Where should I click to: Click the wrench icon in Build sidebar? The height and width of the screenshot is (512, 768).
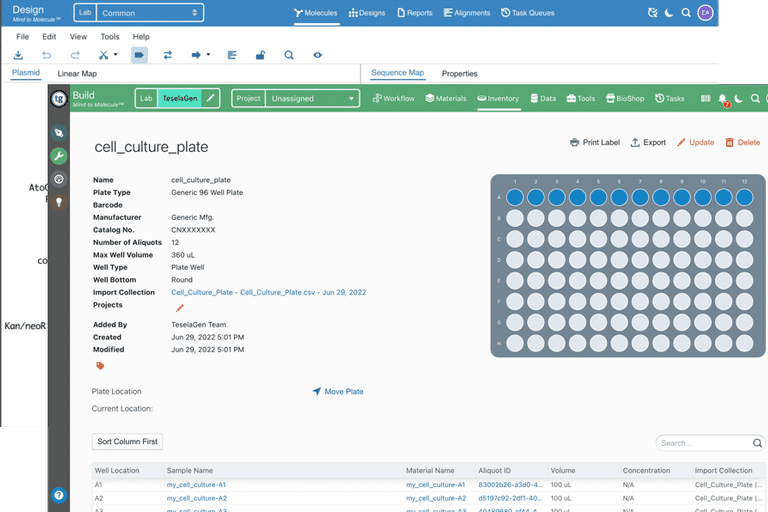(x=59, y=156)
